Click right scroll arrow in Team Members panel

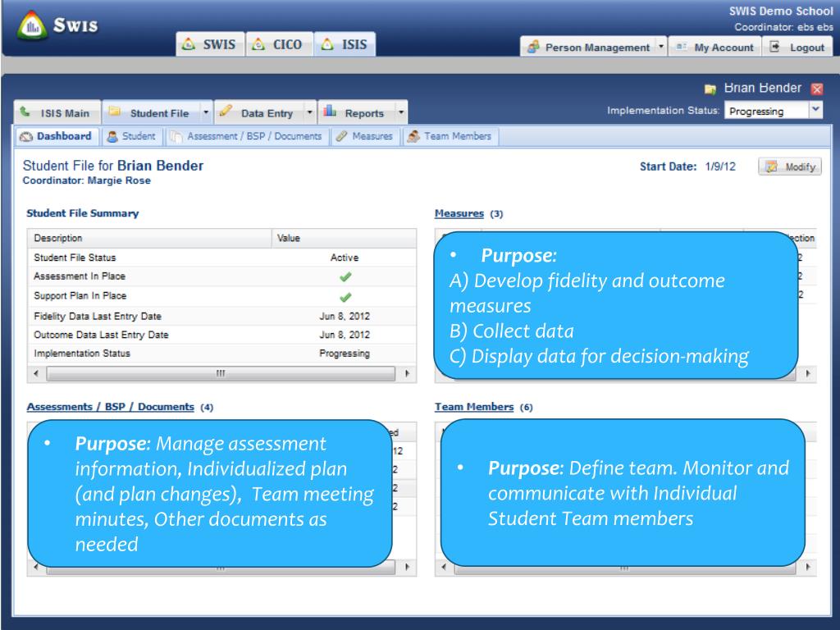coord(808,567)
